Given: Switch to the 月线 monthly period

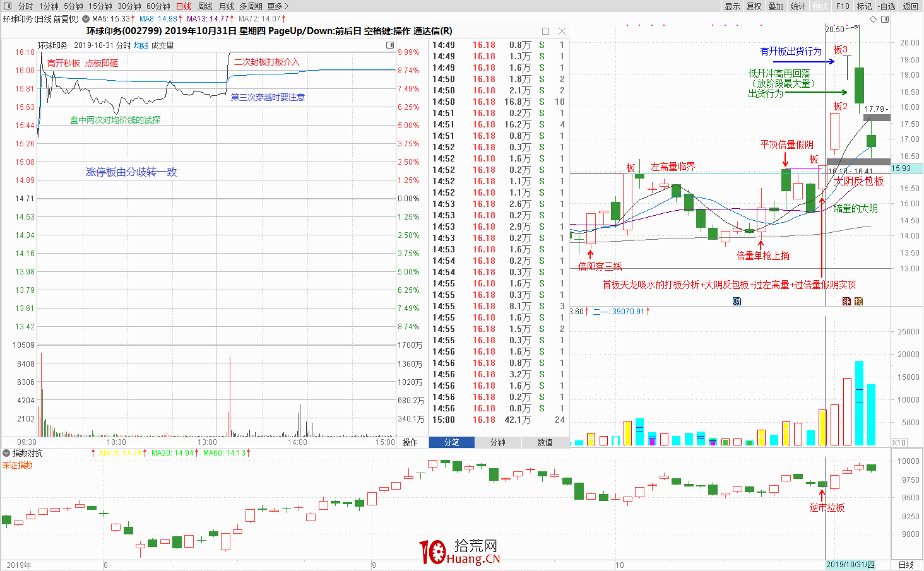Looking at the screenshot, I should point(226,6).
